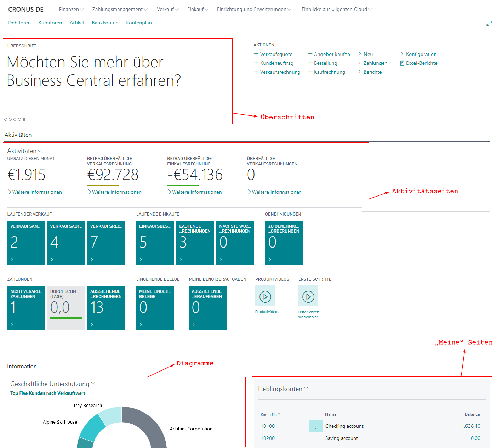Viewport: 497px width, 448px height.
Task: Select the third headline carousel dot
Action: coord(15,119)
